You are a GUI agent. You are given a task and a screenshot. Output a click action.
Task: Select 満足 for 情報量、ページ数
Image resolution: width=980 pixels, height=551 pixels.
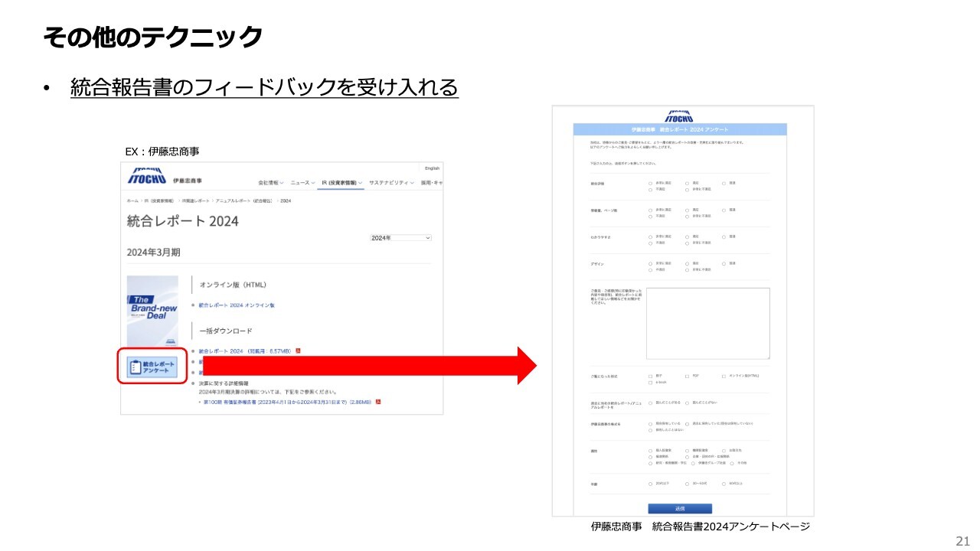(687, 210)
